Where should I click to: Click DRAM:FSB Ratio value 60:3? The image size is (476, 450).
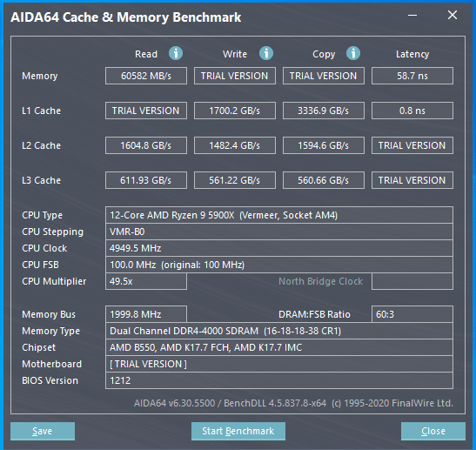tap(412, 314)
